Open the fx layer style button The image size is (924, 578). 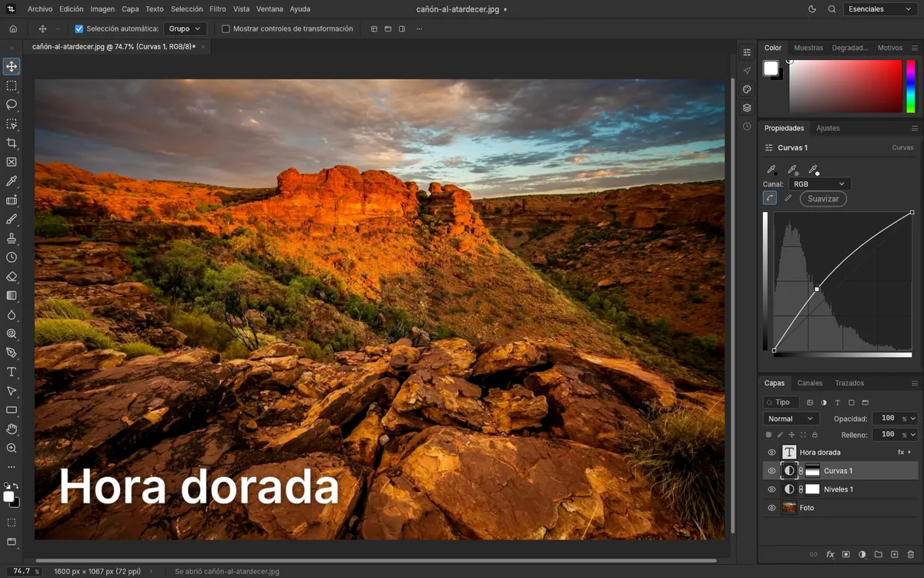click(x=830, y=554)
